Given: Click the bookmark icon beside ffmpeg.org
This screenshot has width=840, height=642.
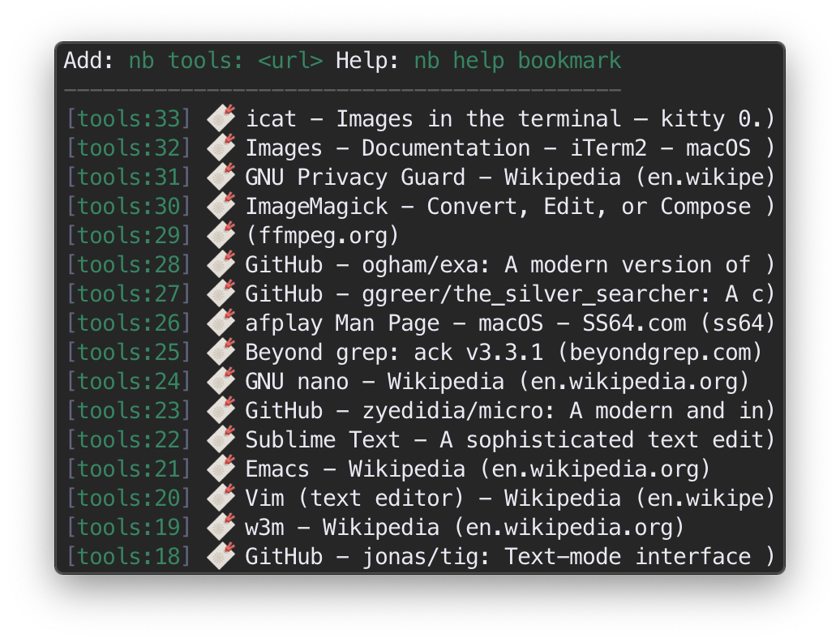Looking at the screenshot, I should 221,236.
